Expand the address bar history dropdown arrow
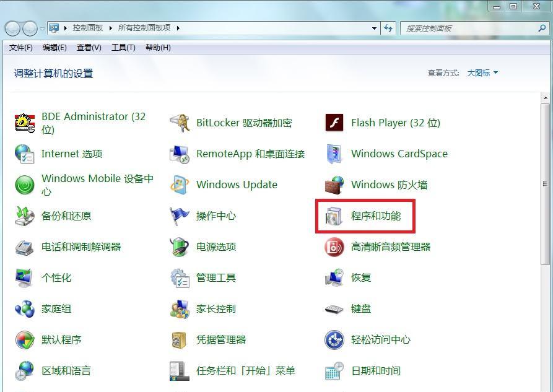The height and width of the screenshot is (392, 553). pos(374,28)
